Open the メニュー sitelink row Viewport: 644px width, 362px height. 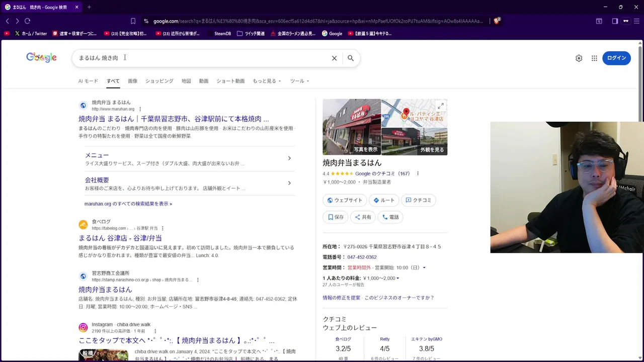tap(190, 159)
